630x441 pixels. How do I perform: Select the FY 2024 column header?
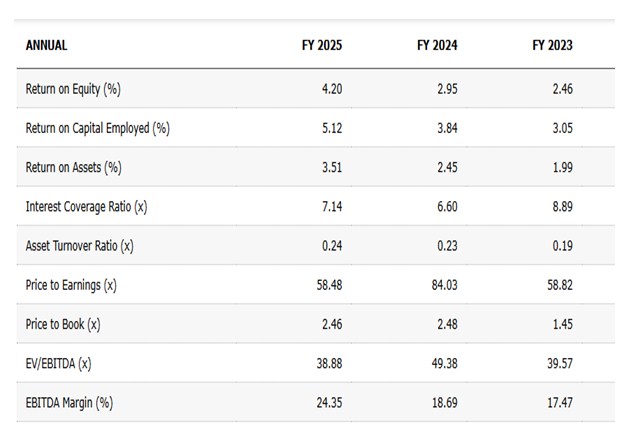436,45
